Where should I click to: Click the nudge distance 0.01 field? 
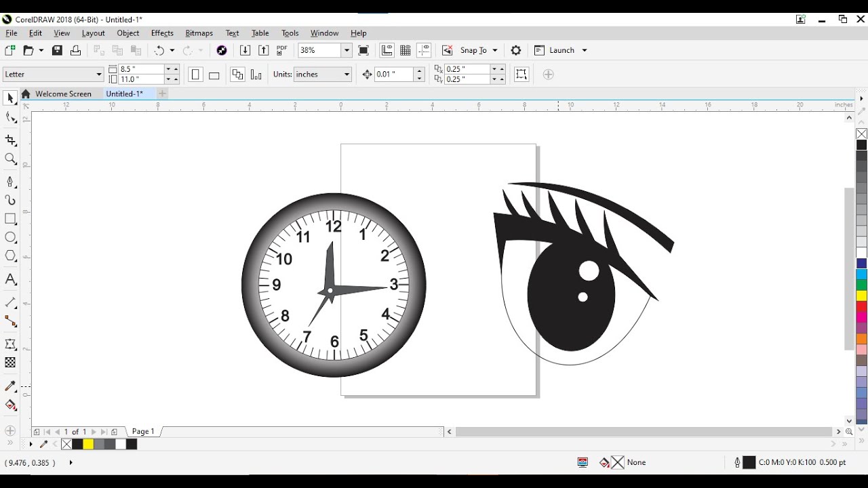[394, 75]
